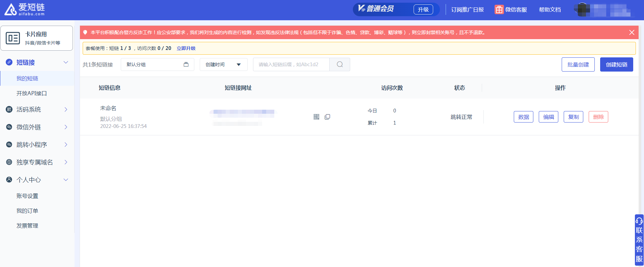Click the 创建短链 button
The width and height of the screenshot is (644, 267).
coord(616,64)
